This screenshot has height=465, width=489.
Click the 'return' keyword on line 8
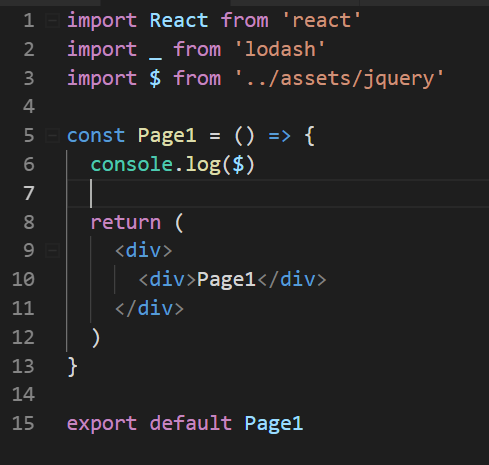coord(126,223)
